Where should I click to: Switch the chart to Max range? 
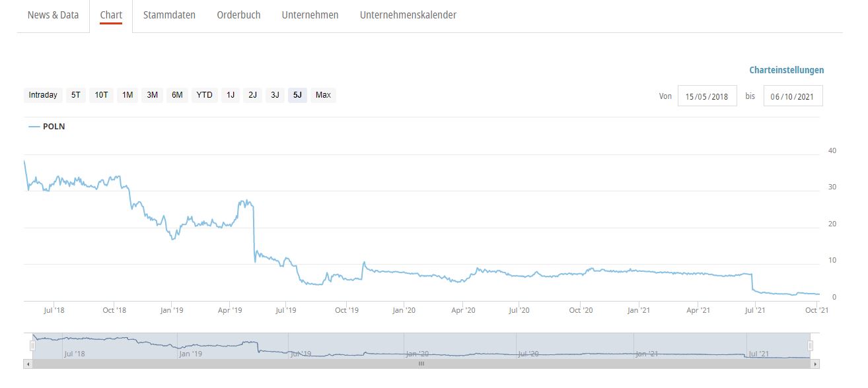pos(322,94)
